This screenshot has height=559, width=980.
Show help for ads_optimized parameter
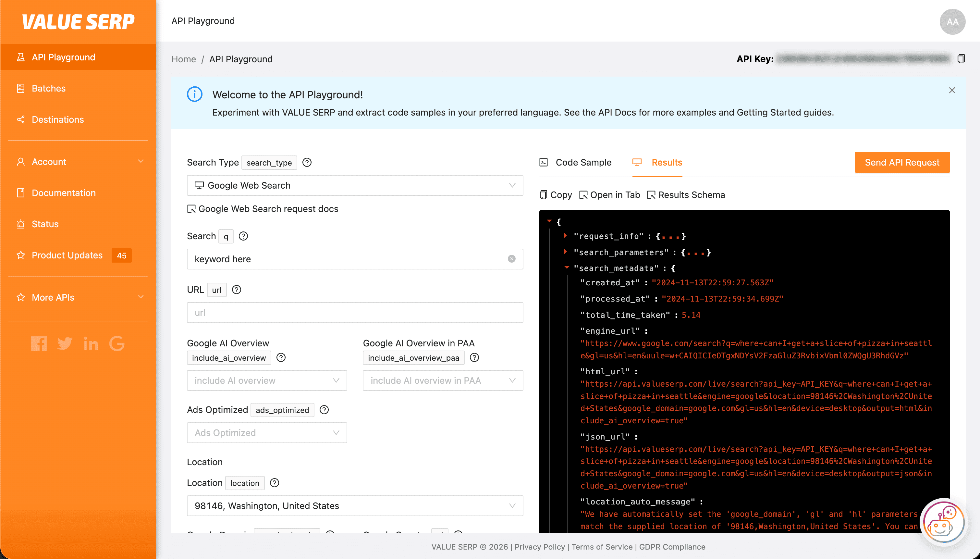tap(324, 410)
